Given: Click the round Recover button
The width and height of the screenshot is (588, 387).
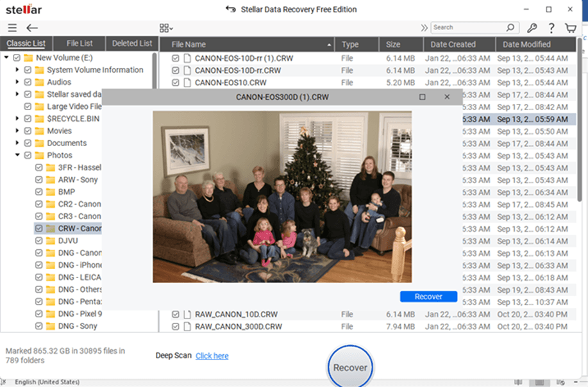Looking at the screenshot, I should (x=350, y=366).
